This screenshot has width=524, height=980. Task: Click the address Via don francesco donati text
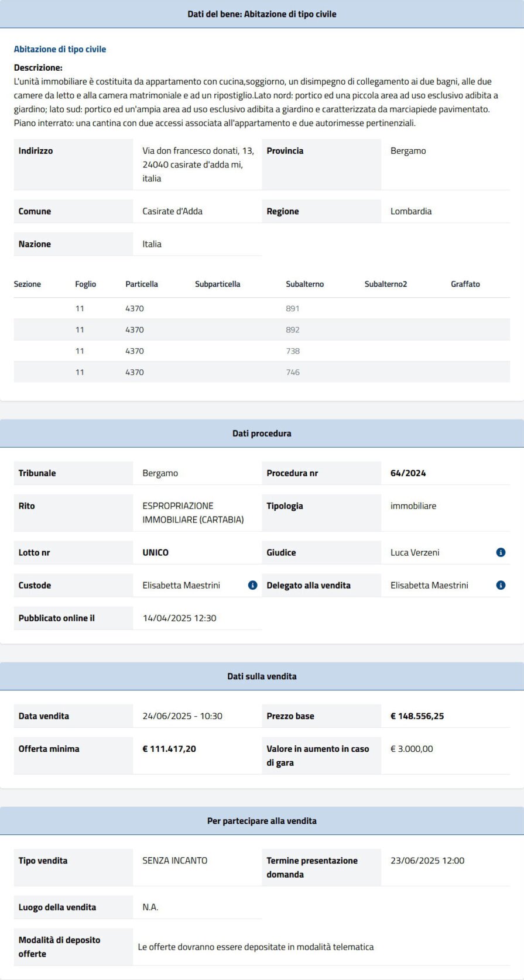(x=198, y=151)
